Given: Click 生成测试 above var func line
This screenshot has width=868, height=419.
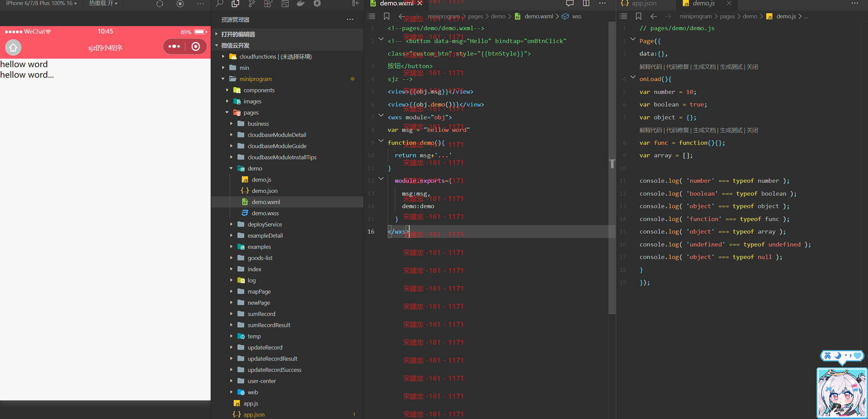Looking at the screenshot, I should [x=731, y=130].
